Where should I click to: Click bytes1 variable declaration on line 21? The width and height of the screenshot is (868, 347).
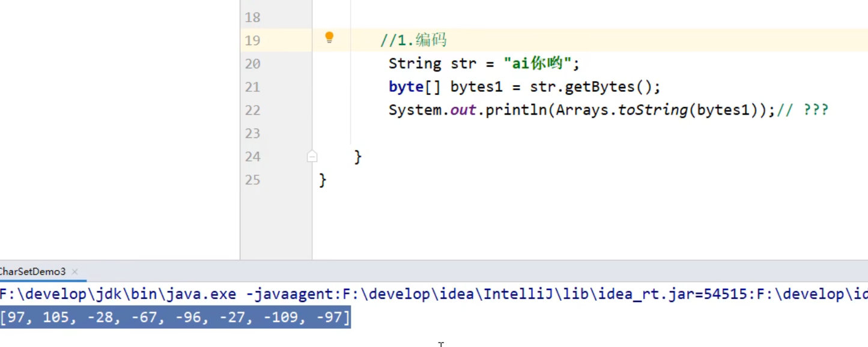point(476,87)
